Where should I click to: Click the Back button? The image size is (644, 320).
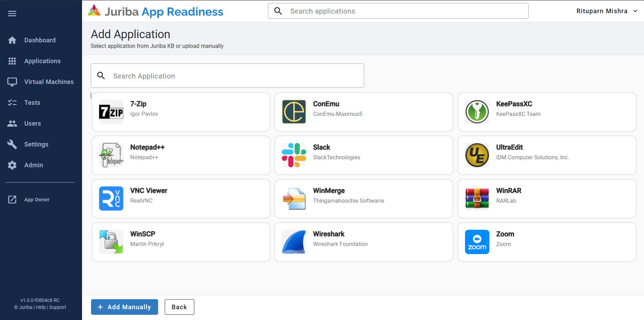pos(179,307)
